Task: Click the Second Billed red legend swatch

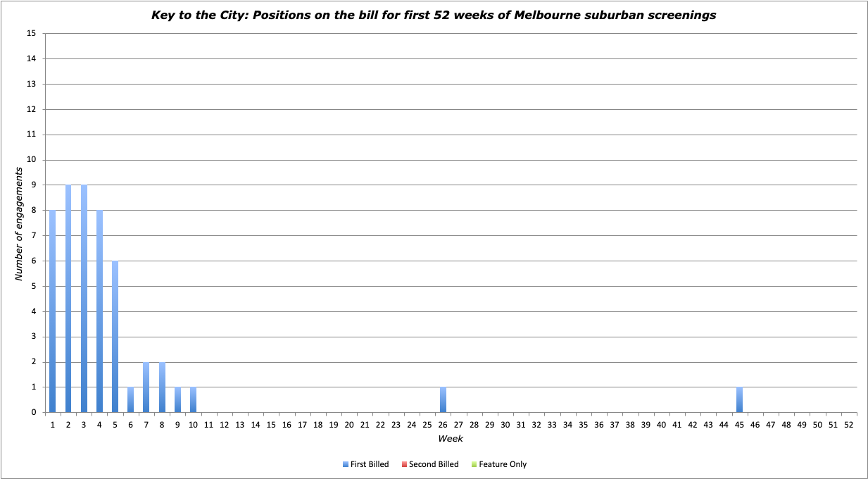Action: pos(404,465)
